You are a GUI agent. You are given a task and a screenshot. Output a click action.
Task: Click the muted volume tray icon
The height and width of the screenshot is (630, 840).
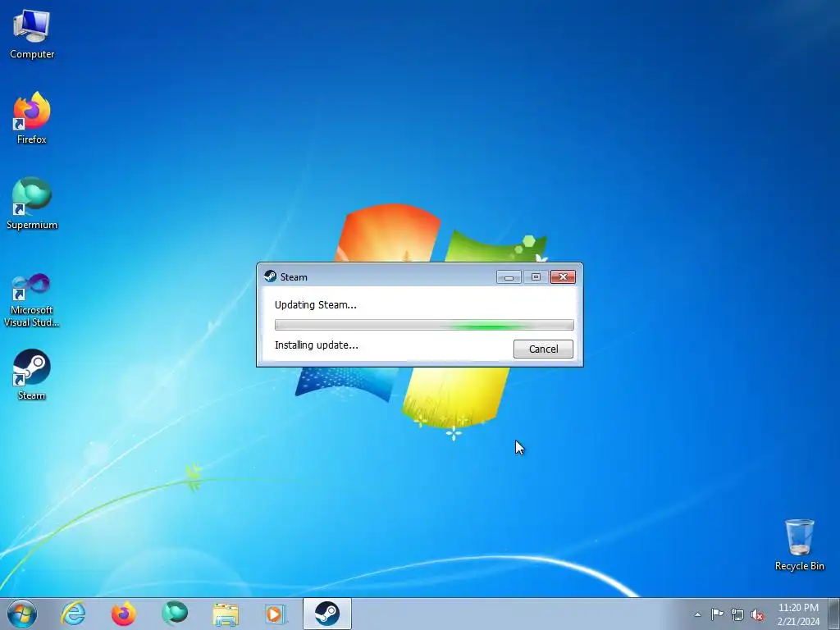757,614
